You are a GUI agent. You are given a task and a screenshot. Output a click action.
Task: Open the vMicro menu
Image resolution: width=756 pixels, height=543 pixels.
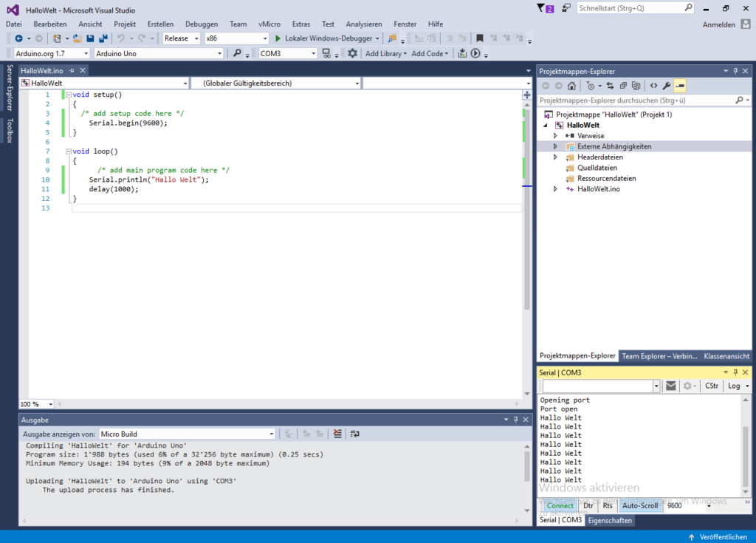point(269,24)
